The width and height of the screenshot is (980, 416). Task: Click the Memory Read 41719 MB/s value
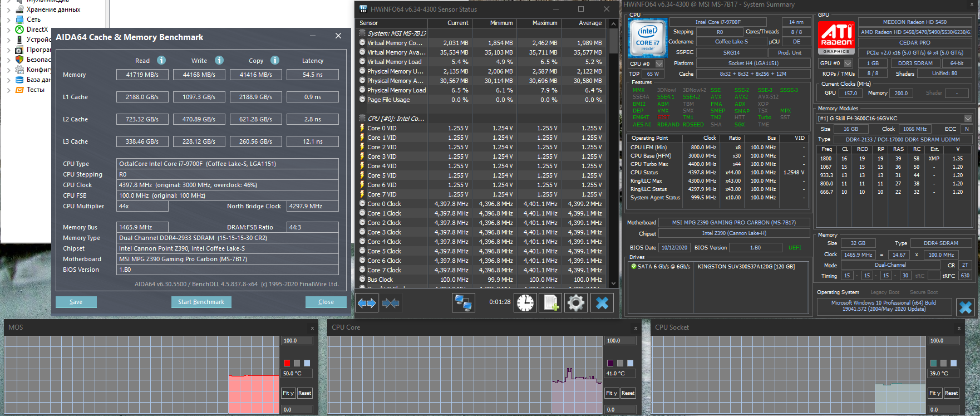point(142,75)
